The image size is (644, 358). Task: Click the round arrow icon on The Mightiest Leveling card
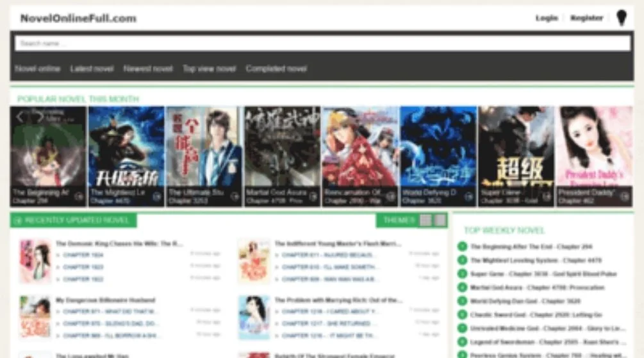pos(157,197)
